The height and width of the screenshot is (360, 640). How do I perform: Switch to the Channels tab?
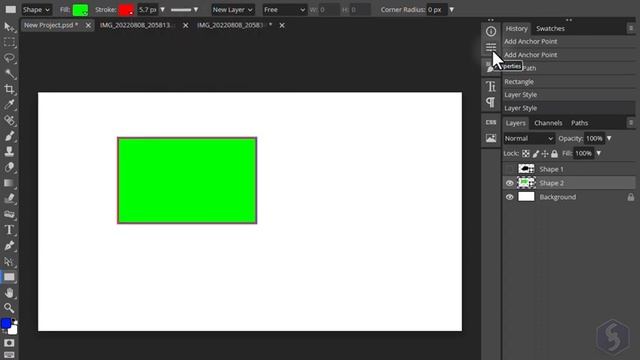point(548,123)
